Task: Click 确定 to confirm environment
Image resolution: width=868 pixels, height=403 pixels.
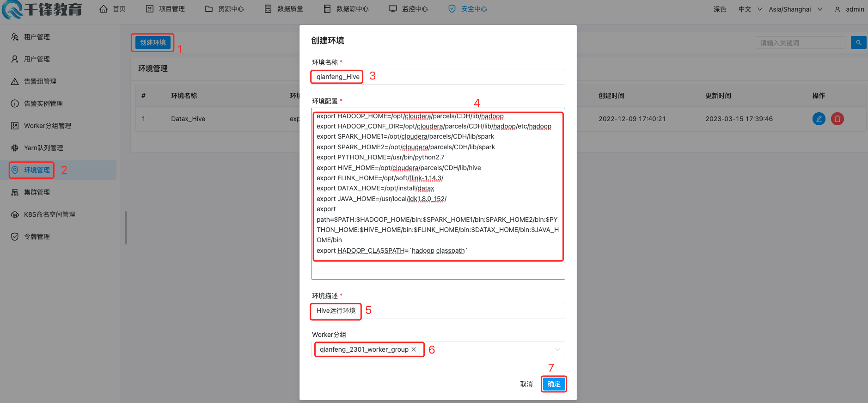Action: [x=554, y=384]
